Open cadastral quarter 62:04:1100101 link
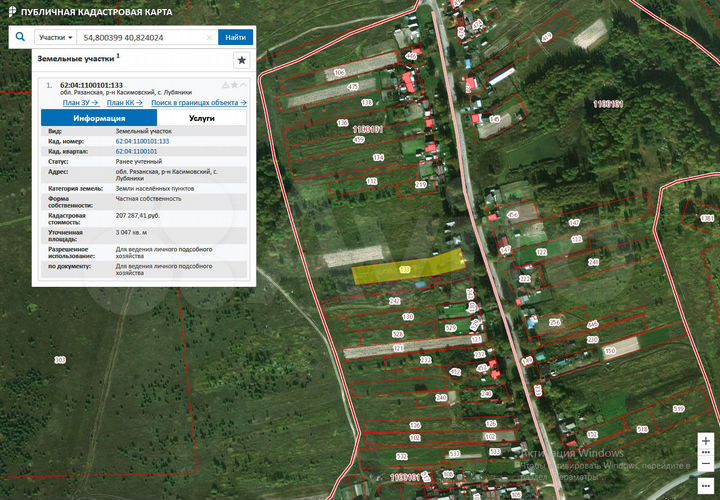 click(x=136, y=151)
